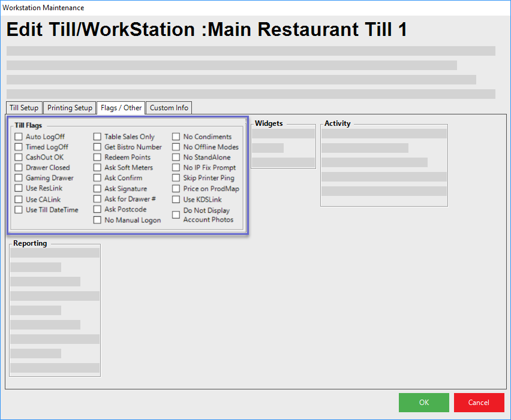Open the Printing Setup tab
The image size is (511, 420).
(x=70, y=108)
